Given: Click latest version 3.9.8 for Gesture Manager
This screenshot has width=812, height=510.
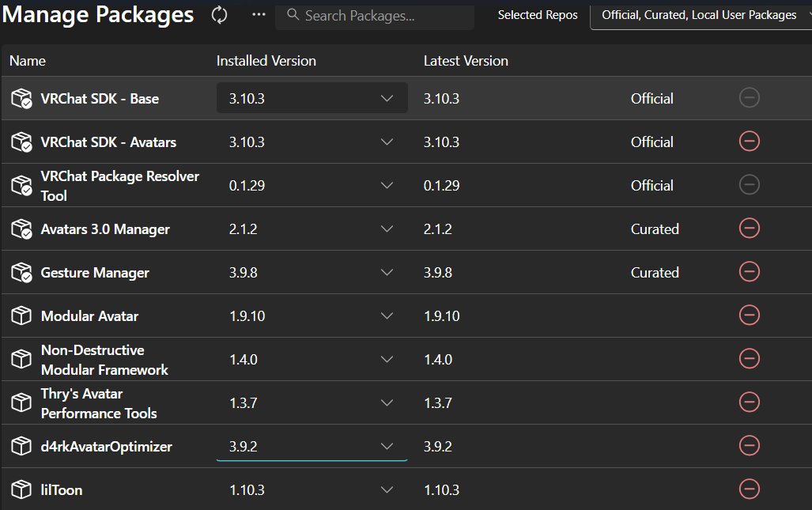Looking at the screenshot, I should click(437, 273).
